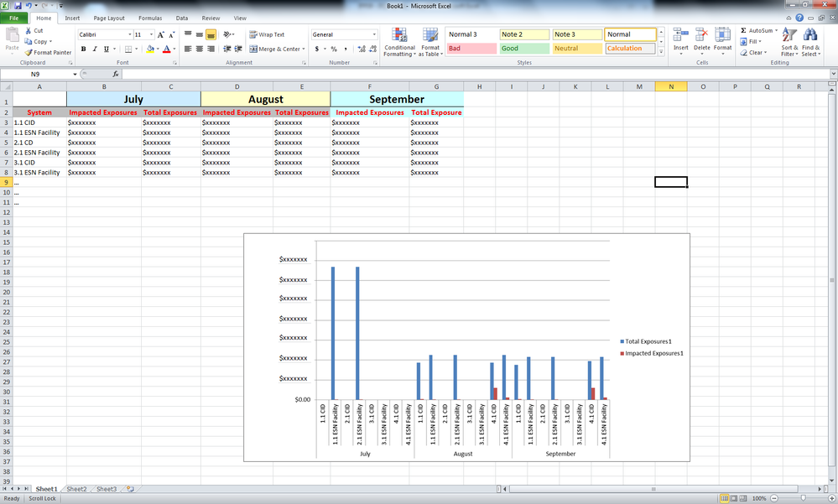
Task: Open the General number format dropdown
Action: pyautogui.click(x=373, y=34)
